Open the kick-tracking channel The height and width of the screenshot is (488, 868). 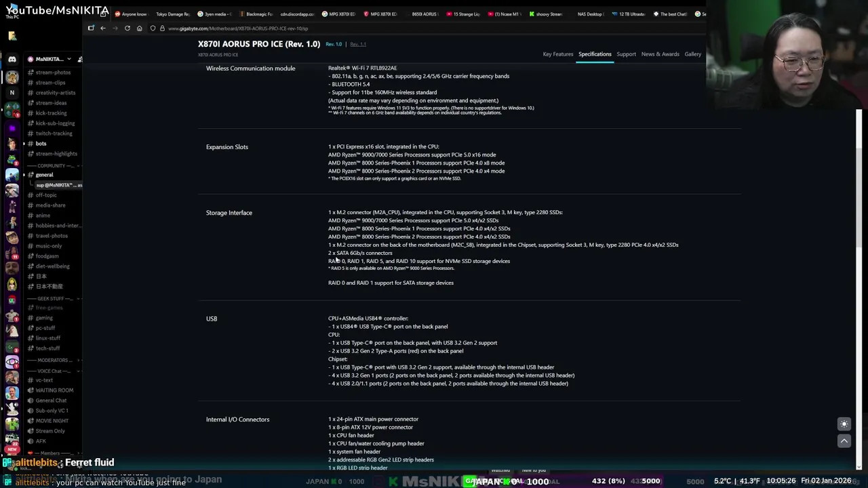click(51, 113)
